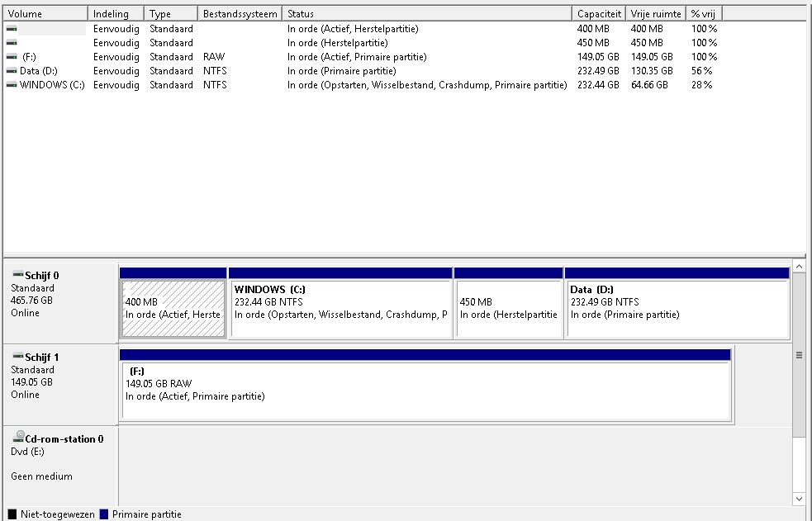Select the Schijf 0 disk icon
Viewport: 812px width, 521px height.
click(x=17, y=274)
